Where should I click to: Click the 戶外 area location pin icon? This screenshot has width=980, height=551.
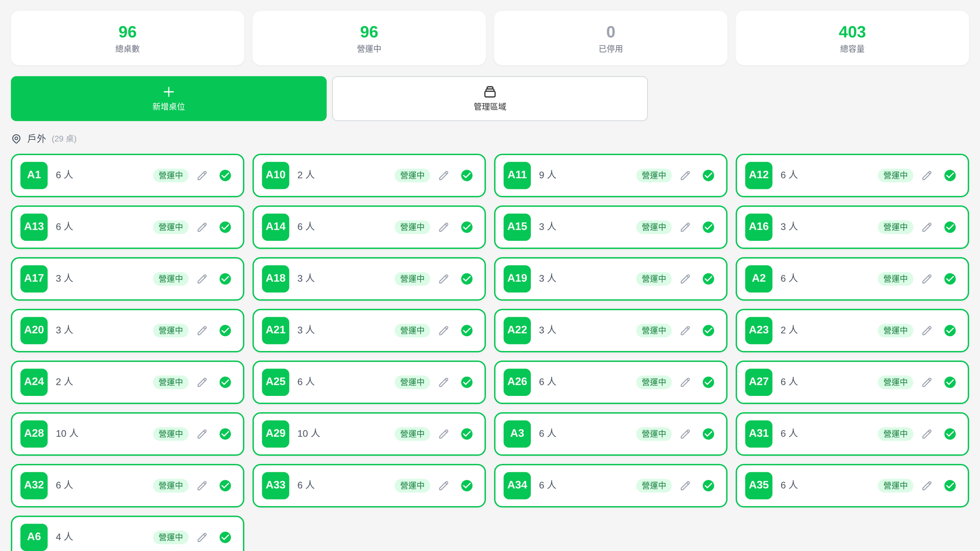[x=16, y=139]
